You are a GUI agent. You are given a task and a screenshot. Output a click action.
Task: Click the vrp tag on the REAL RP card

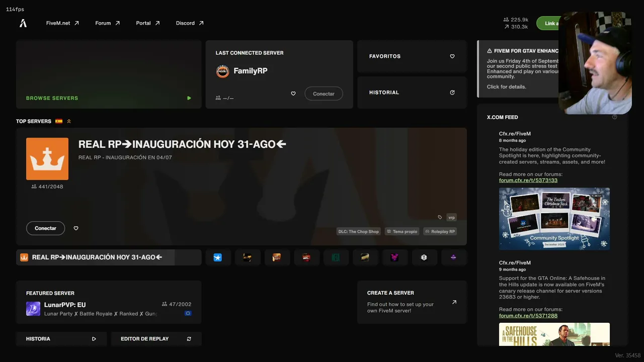pyautogui.click(x=451, y=217)
